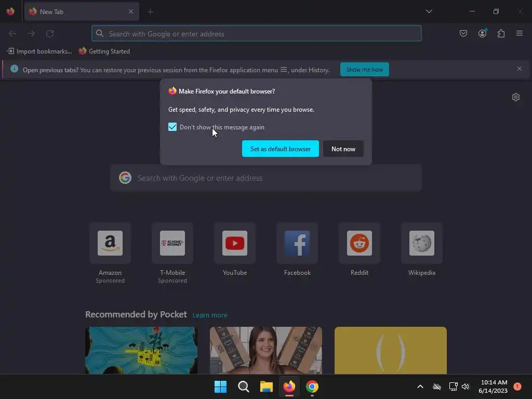This screenshot has height=399, width=532.
Task: Click the forward navigation arrow
Action: [x=31, y=34]
